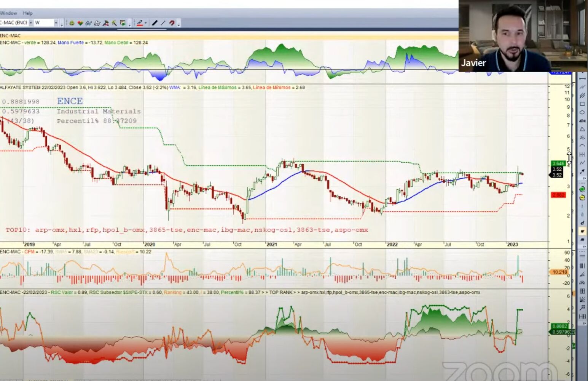The height and width of the screenshot is (381, 588).
Task: Expand the pen color dropdown arrow
Action: point(145,23)
